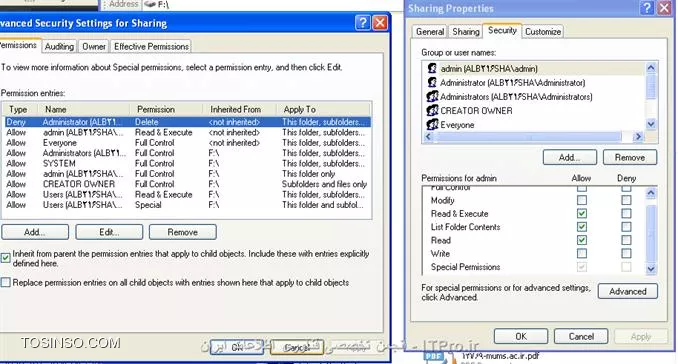The image size is (678, 364).
Task: Check the Deny box for Write
Action: [x=626, y=253]
